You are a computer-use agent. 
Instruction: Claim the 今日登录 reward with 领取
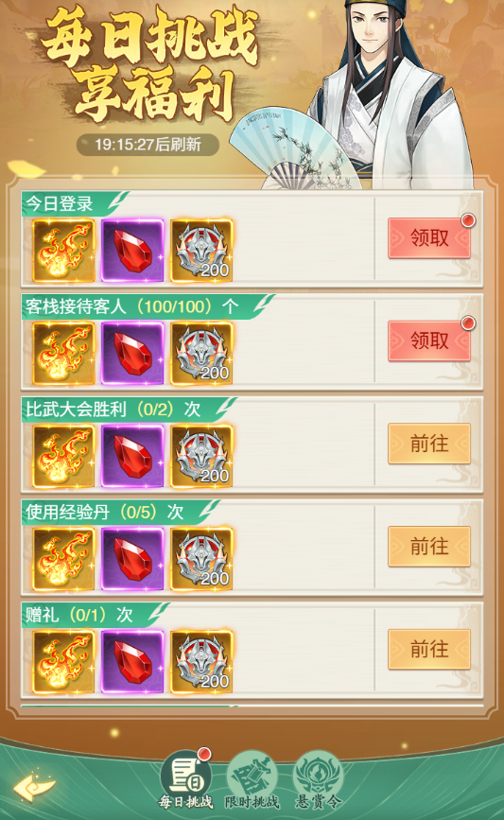tap(428, 238)
